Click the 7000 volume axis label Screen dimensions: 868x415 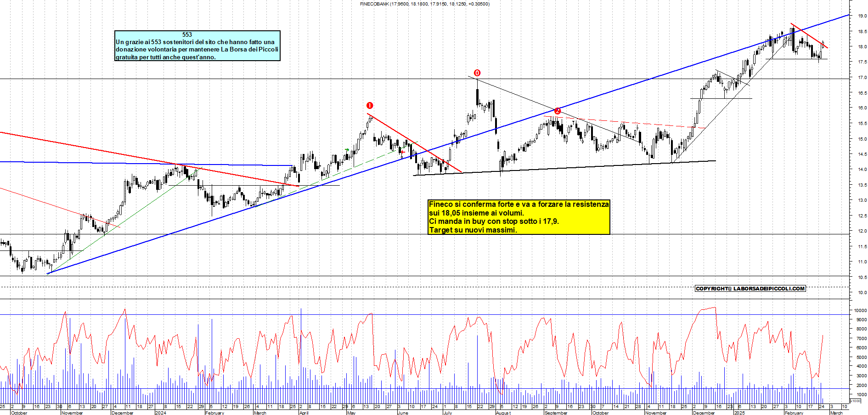[x=862, y=339]
